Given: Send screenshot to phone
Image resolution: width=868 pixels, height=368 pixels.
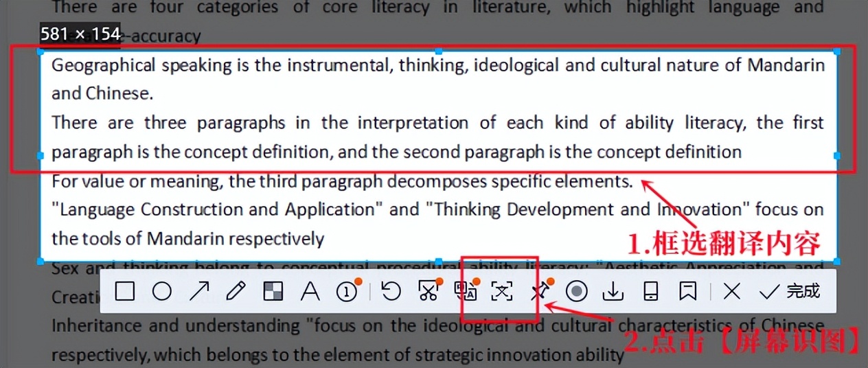Looking at the screenshot, I should click(x=650, y=292).
